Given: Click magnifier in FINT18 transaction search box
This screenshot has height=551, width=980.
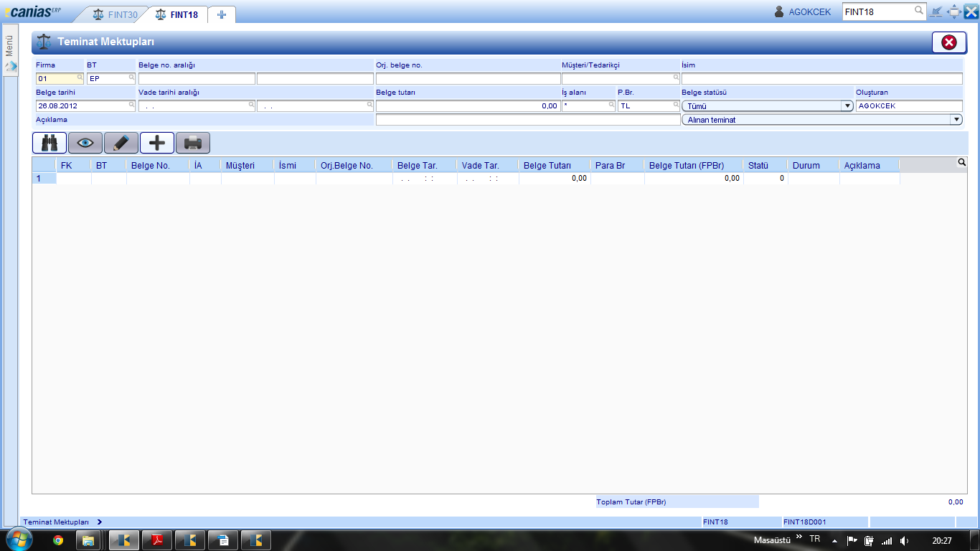Looking at the screenshot, I should point(918,11).
